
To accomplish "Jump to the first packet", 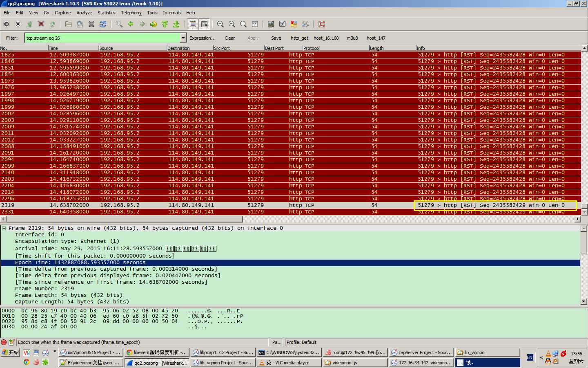I will pyautogui.click(x=165, y=24).
